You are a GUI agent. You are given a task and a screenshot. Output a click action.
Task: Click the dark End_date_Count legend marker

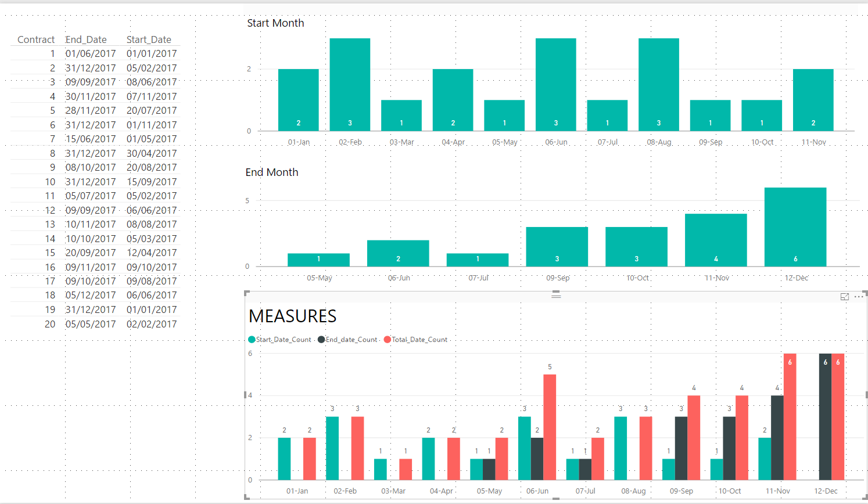321,340
